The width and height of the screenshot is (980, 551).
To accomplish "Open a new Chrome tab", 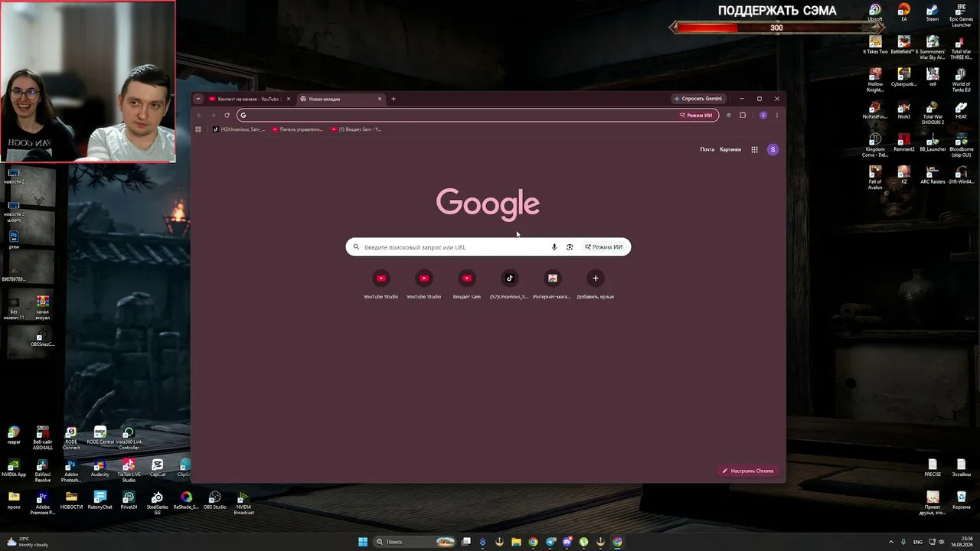I will click(x=394, y=99).
